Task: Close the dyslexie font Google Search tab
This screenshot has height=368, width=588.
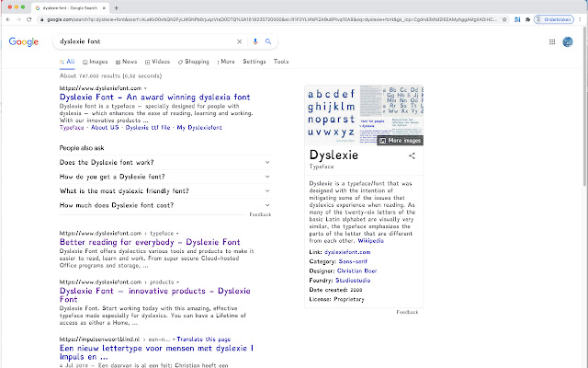Action: point(104,8)
